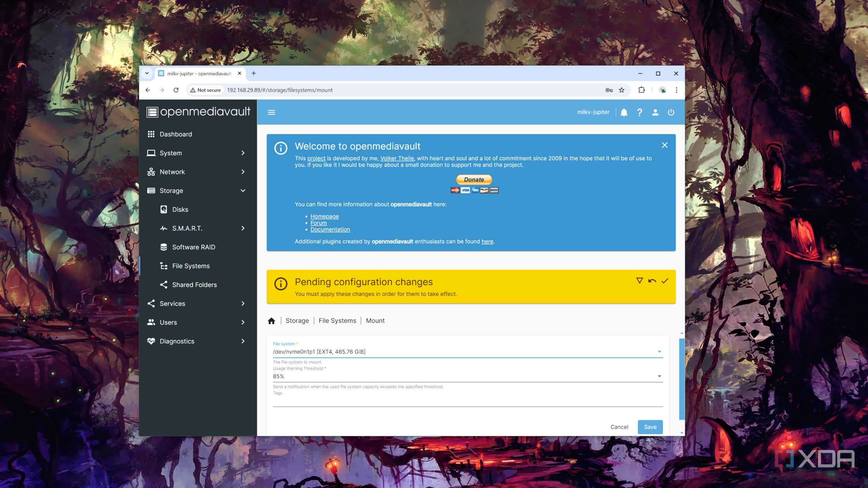
Task: Open browser extensions puzzle icon
Action: click(641, 90)
